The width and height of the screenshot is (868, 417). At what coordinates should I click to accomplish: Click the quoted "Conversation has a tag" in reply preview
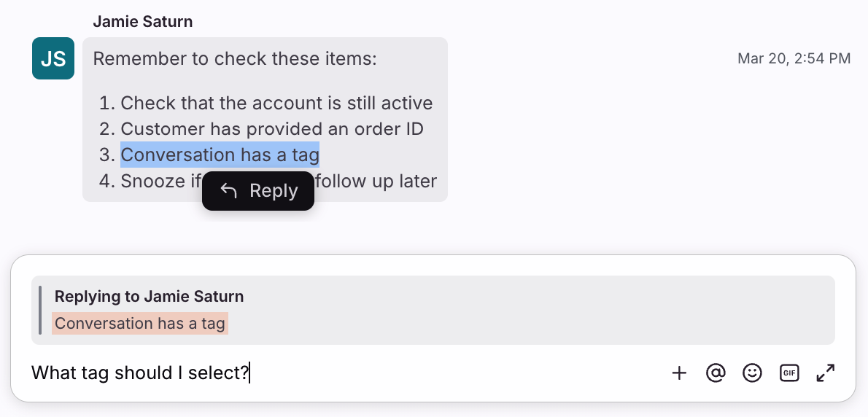[x=140, y=323]
